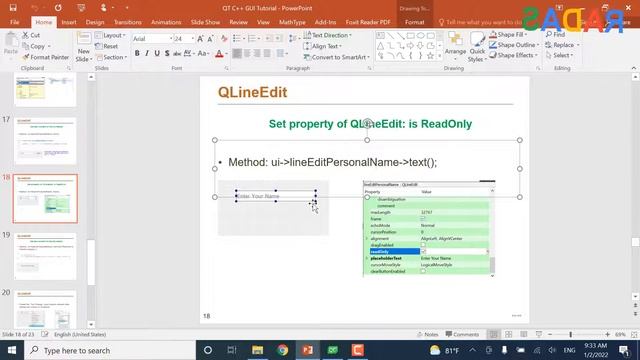The height and width of the screenshot is (360, 640).
Task: Increase font size with larger A icon
Action: coord(200,39)
